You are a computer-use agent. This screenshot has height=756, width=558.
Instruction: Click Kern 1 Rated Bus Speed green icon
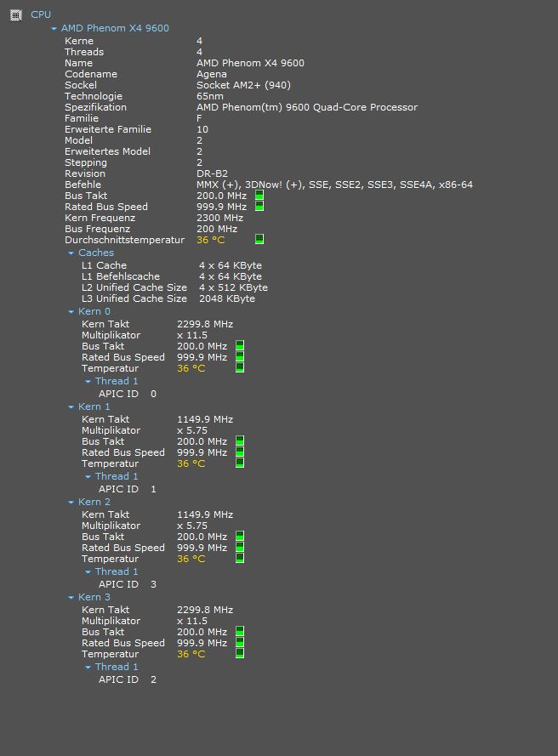[240, 452]
